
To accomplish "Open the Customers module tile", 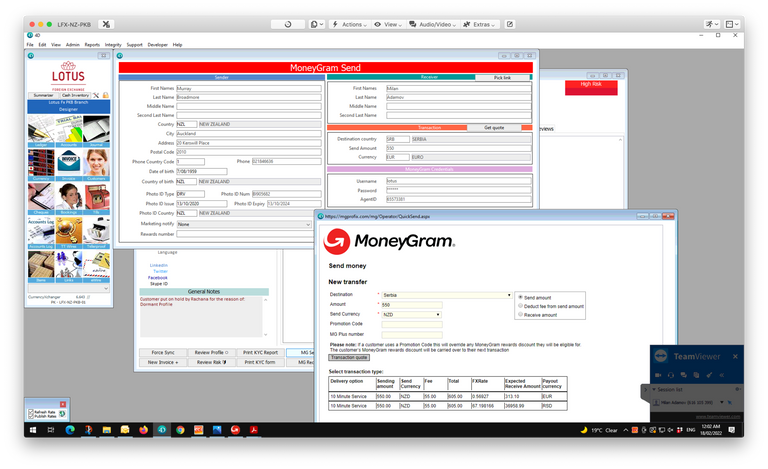I will pos(96,165).
